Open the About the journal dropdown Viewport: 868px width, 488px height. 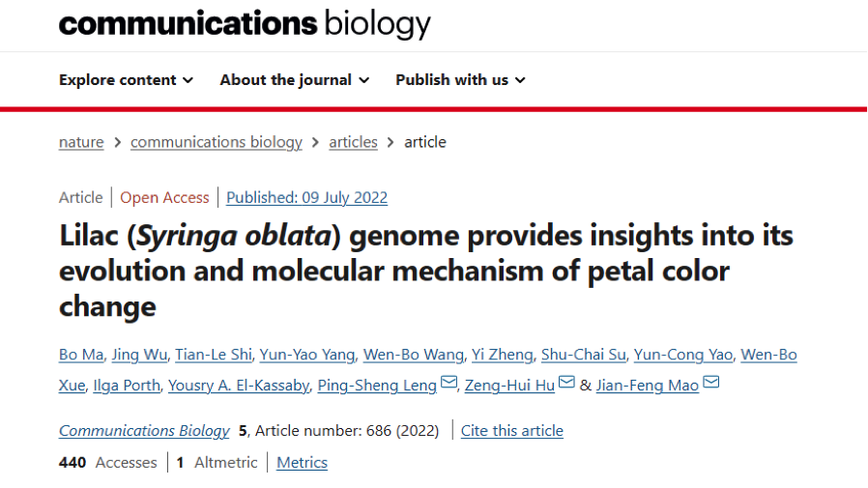[294, 80]
